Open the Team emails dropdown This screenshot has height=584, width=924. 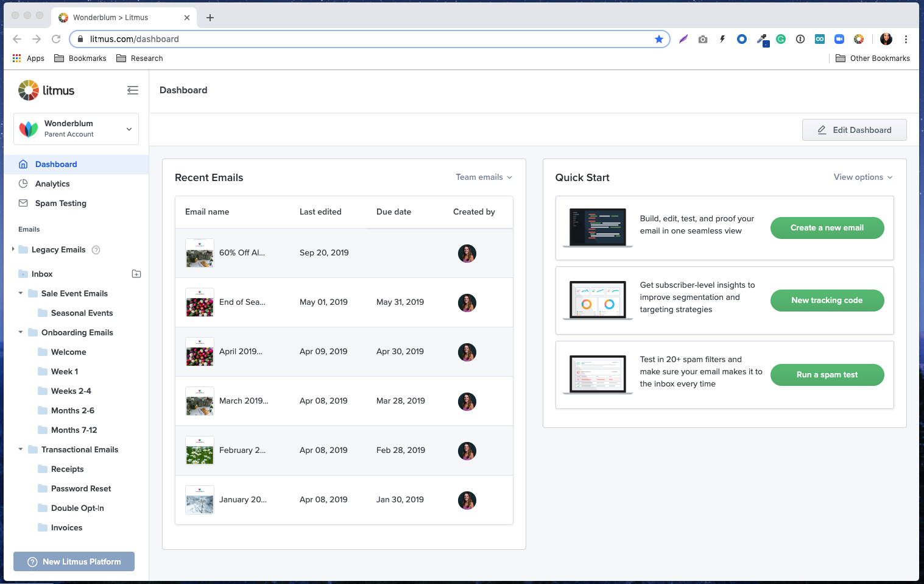coord(483,177)
